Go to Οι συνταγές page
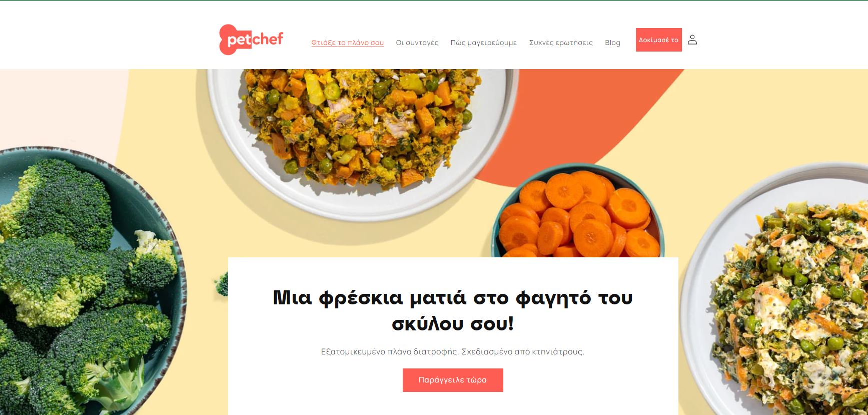Screen dimensions: 868x415 click(417, 43)
